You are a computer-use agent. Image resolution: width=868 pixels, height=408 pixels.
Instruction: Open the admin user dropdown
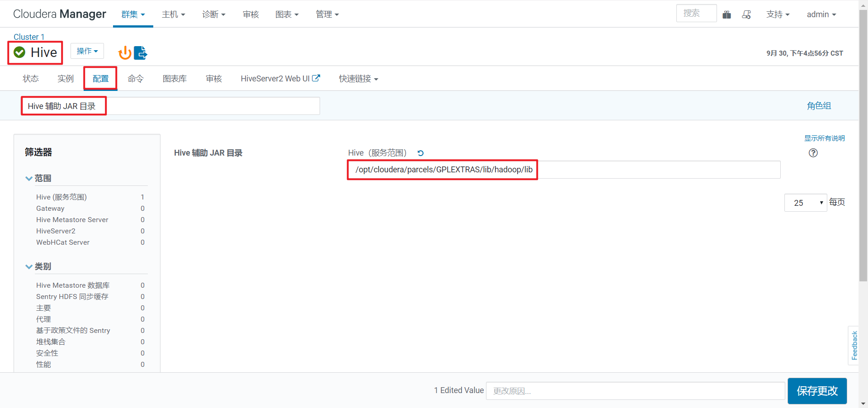[821, 14]
